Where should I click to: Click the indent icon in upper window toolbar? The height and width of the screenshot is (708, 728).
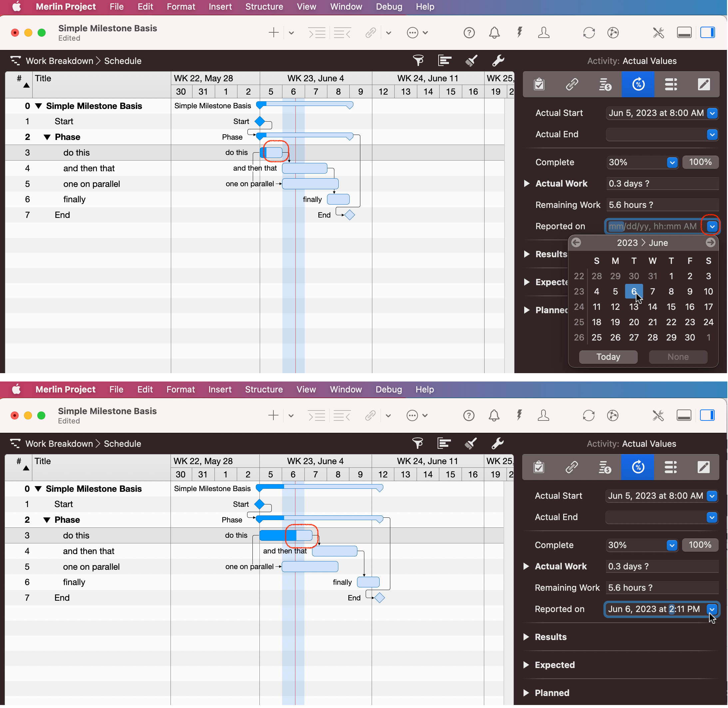point(317,33)
